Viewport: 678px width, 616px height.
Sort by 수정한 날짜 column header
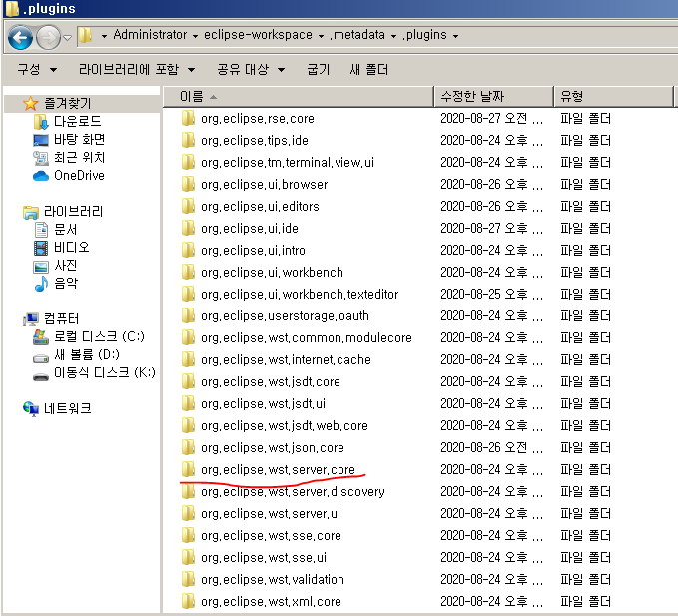point(494,97)
